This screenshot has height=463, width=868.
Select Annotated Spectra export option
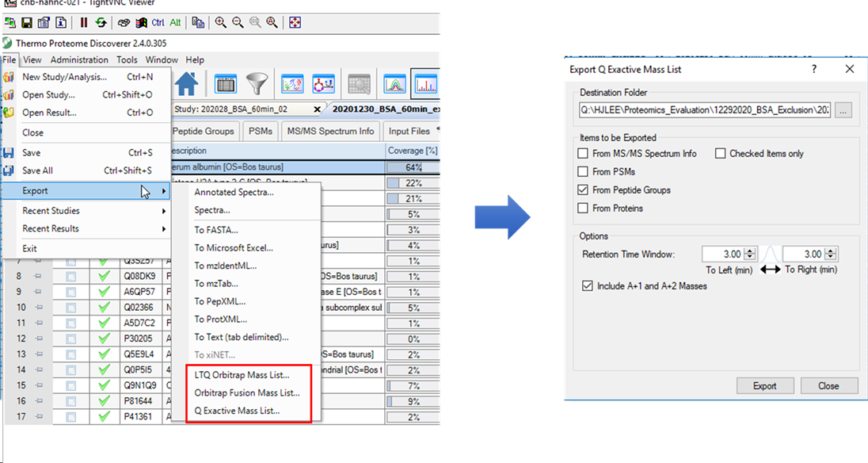coord(234,192)
